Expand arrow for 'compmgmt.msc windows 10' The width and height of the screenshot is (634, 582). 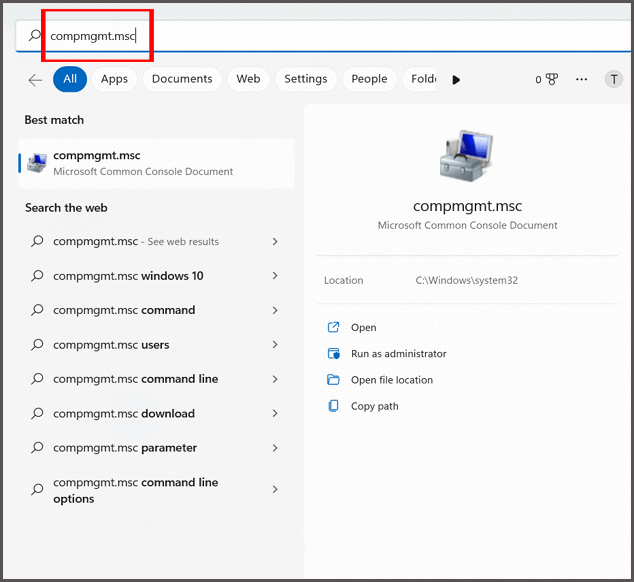click(275, 276)
